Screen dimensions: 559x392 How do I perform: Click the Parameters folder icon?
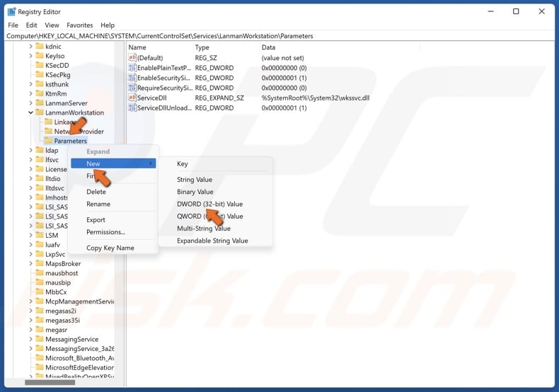pyautogui.click(x=48, y=141)
